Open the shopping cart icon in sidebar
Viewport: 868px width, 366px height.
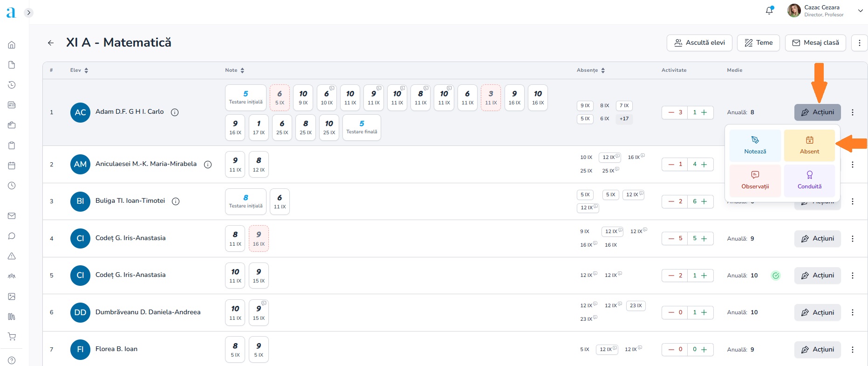pyautogui.click(x=12, y=337)
